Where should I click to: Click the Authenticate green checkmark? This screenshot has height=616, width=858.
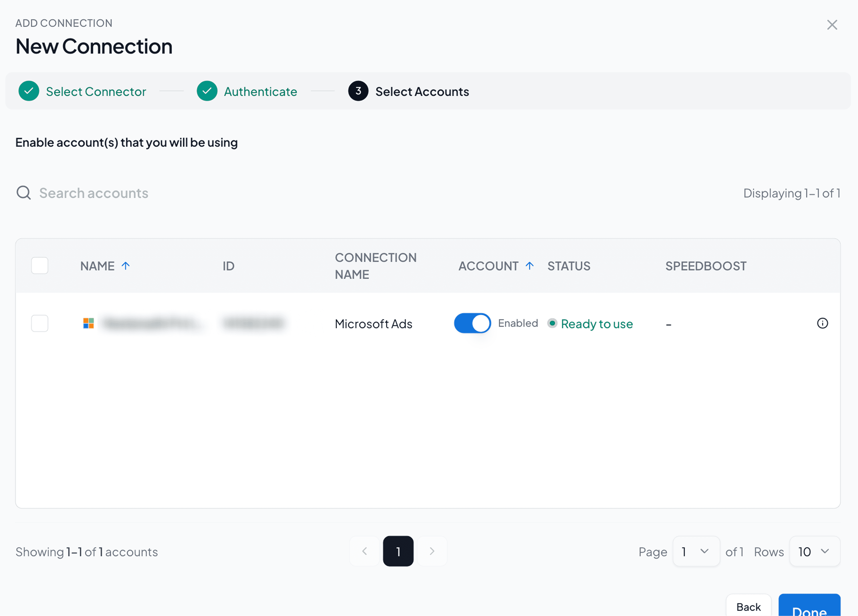(207, 91)
